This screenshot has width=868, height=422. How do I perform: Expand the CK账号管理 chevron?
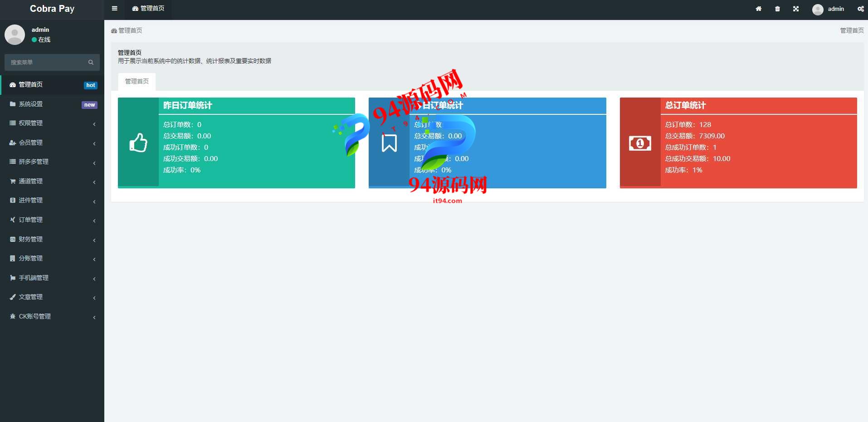[x=94, y=317]
